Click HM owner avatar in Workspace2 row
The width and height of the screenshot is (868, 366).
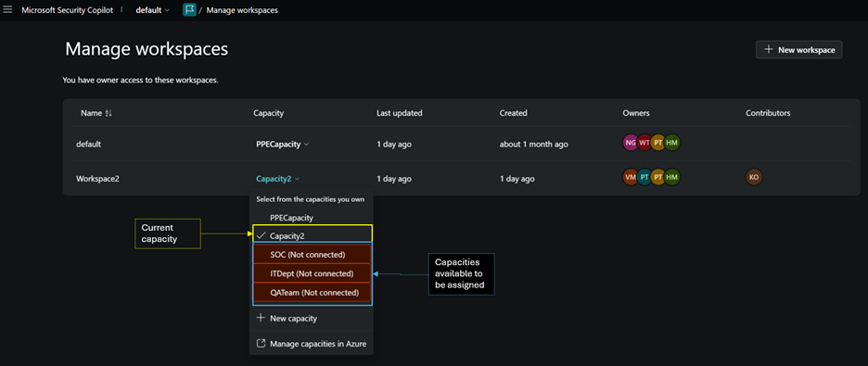point(672,178)
